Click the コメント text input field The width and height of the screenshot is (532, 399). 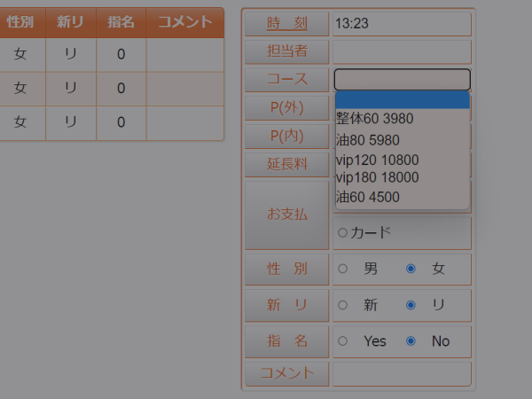pos(402,373)
